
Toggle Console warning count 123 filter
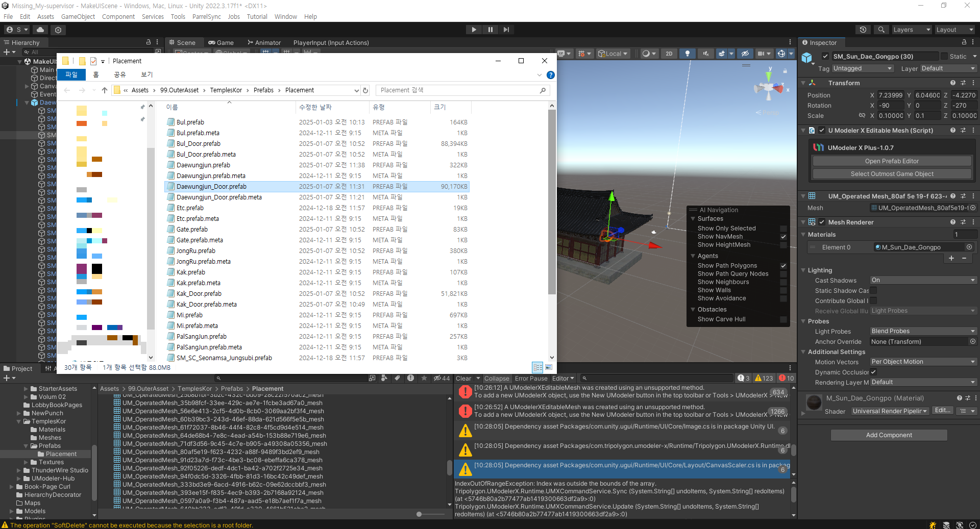click(764, 378)
